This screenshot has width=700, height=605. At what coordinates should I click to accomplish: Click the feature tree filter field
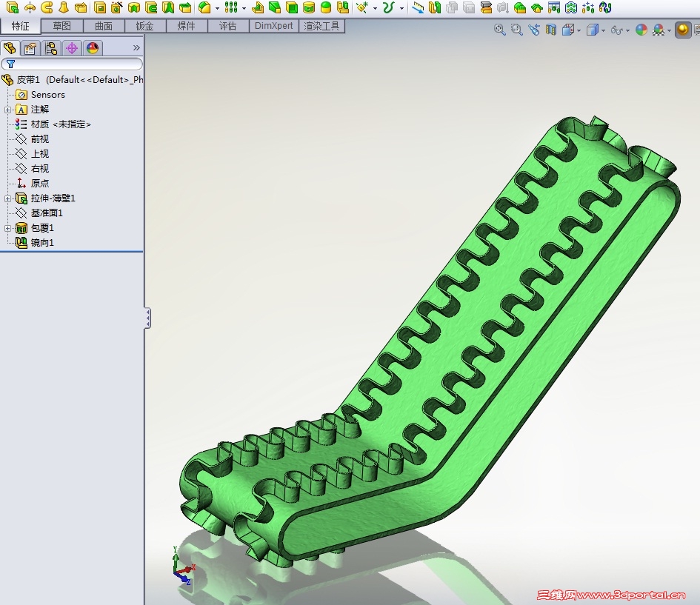[x=72, y=64]
